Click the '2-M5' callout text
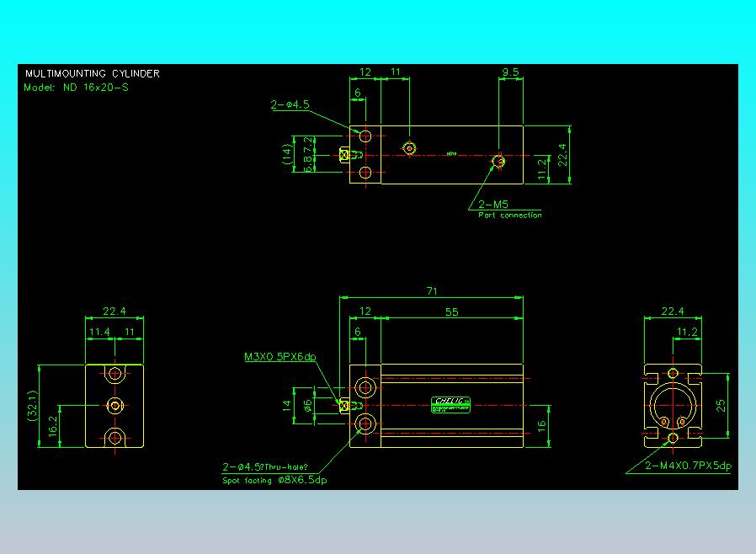The image size is (756, 554). click(x=492, y=205)
